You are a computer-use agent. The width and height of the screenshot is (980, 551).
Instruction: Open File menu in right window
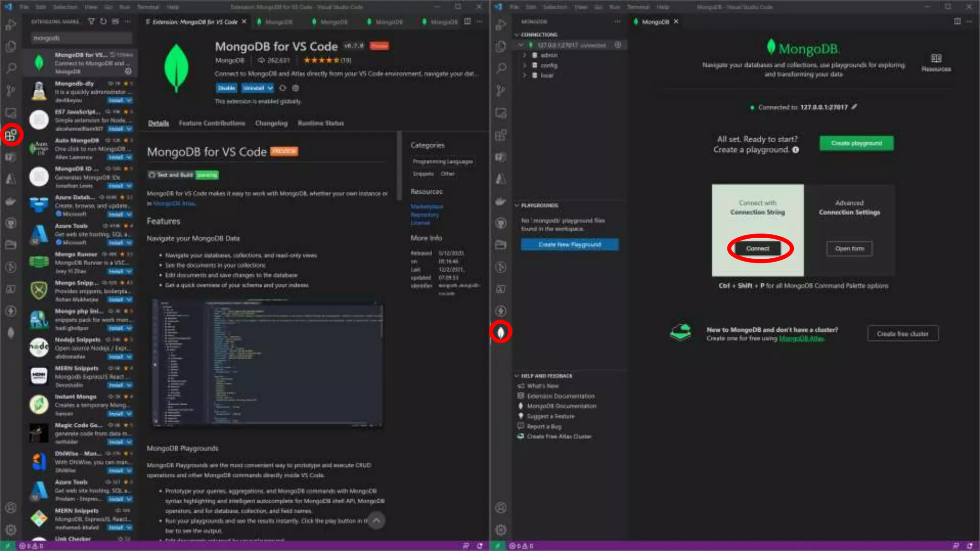(x=514, y=7)
